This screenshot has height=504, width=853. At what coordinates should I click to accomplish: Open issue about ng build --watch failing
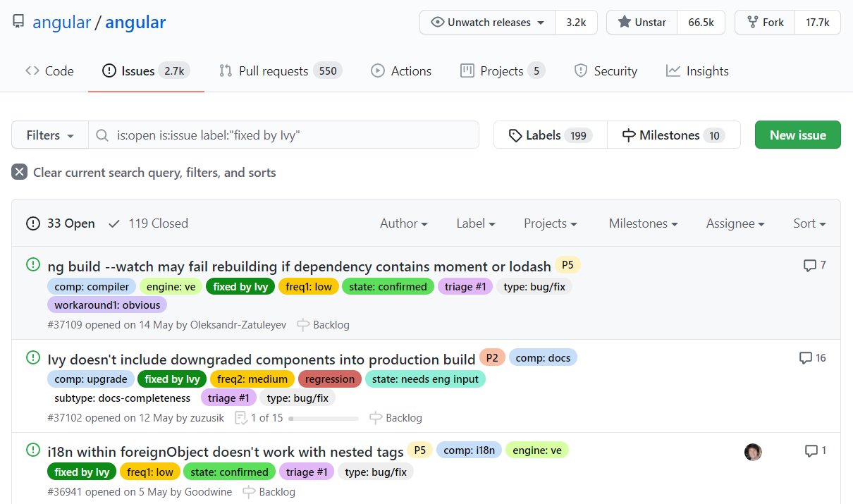coord(300,266)
